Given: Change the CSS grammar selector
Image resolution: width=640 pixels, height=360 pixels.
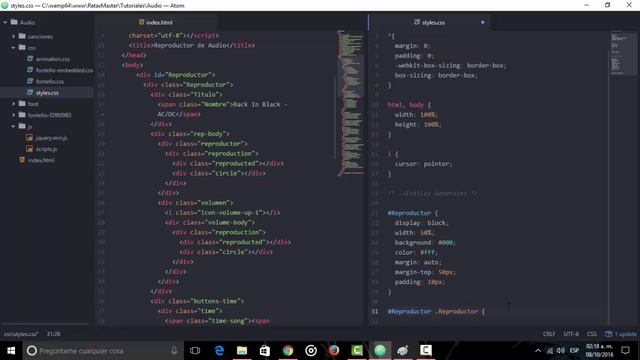Looking at the screenshot, I should 592,334.
